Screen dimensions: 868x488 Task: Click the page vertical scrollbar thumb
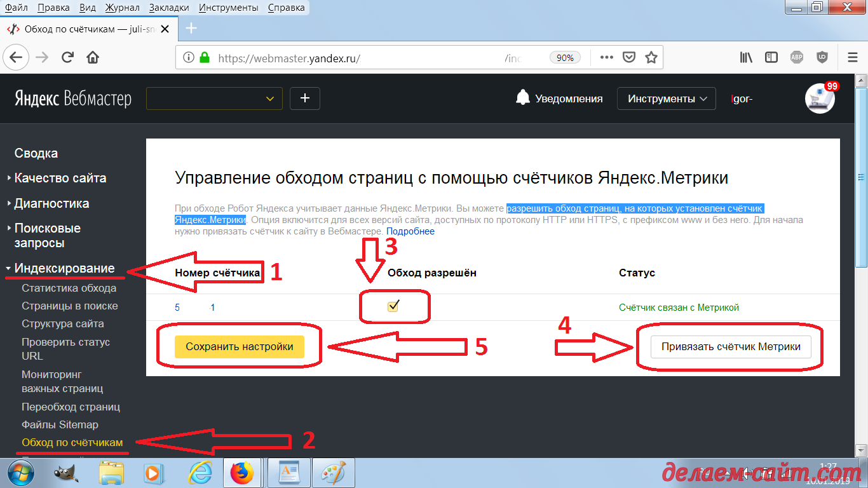(x=862, y=177)
